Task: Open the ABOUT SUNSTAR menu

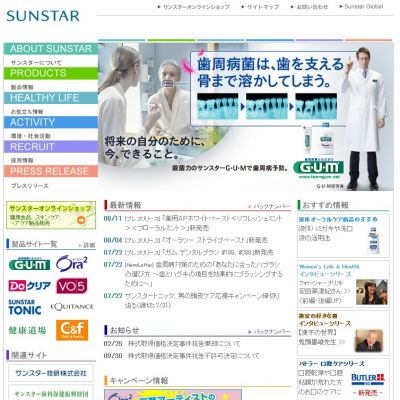Action: click(51, 49)
